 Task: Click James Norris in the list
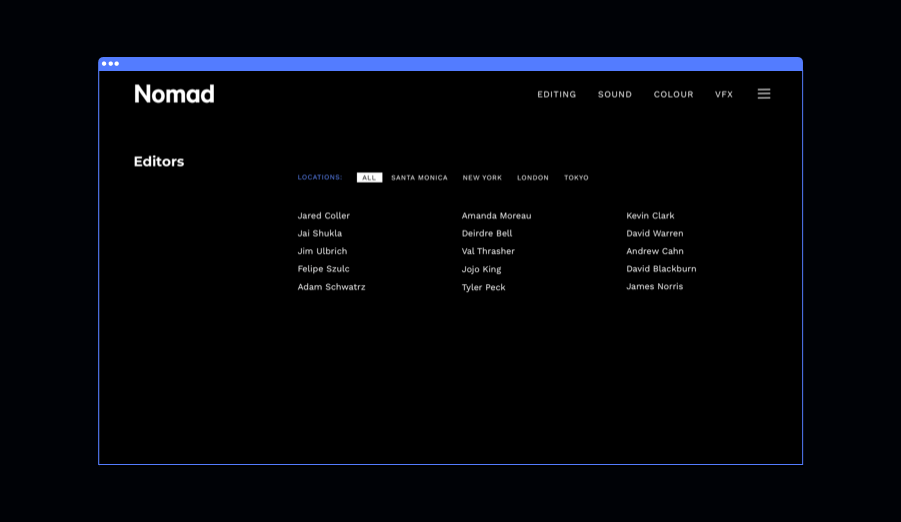654,286
